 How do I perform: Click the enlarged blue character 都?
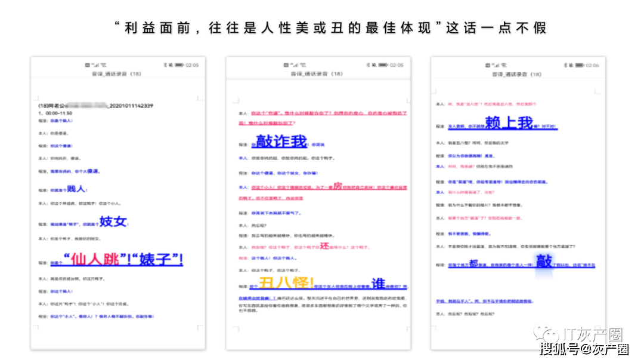click(473, 263)
